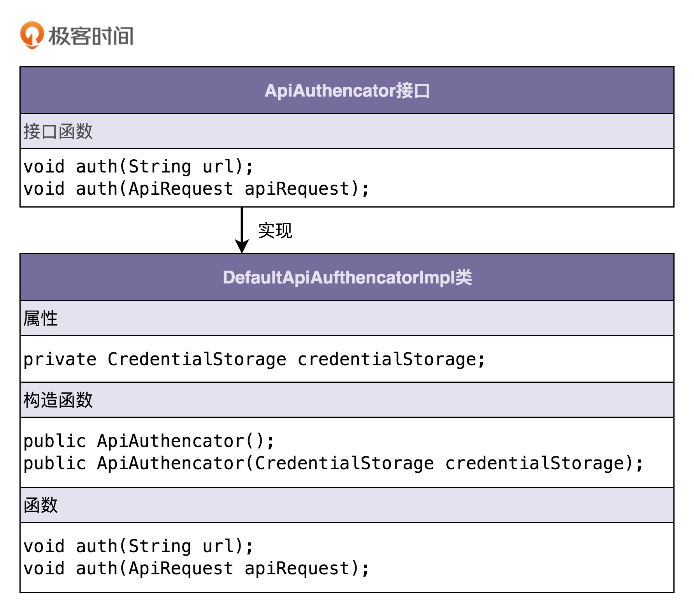Select interface method void auth(String url)
The height and width of the screenshot is (616, 694).
(138, 166)
